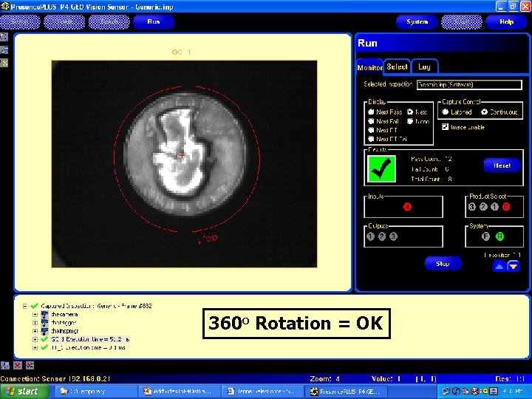Open the Help menu
532x399 pixels.
click(x=506, y=21)
